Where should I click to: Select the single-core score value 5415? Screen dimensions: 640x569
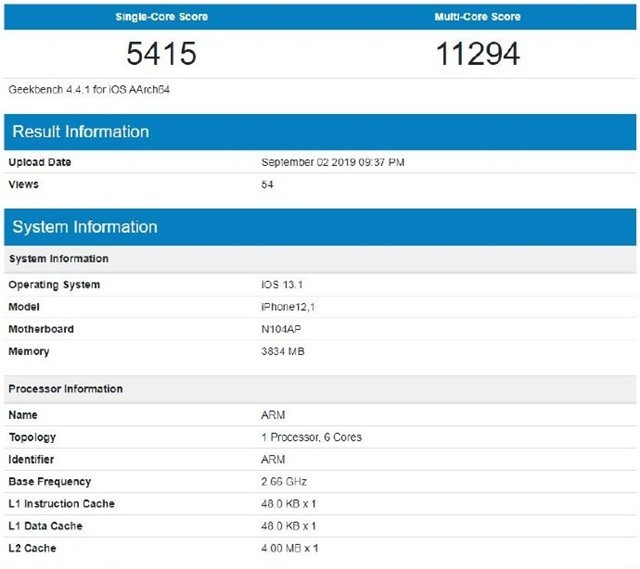click(161, 53)
